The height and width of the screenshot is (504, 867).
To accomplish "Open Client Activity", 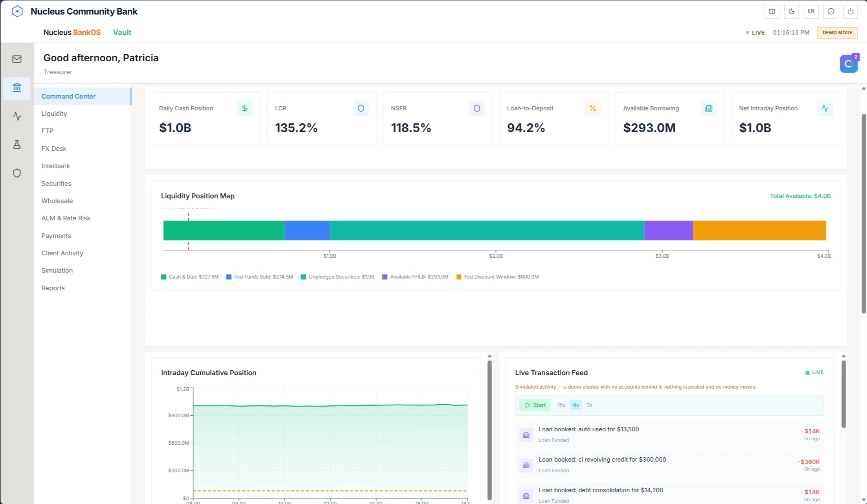I will [x=82, y=253].
